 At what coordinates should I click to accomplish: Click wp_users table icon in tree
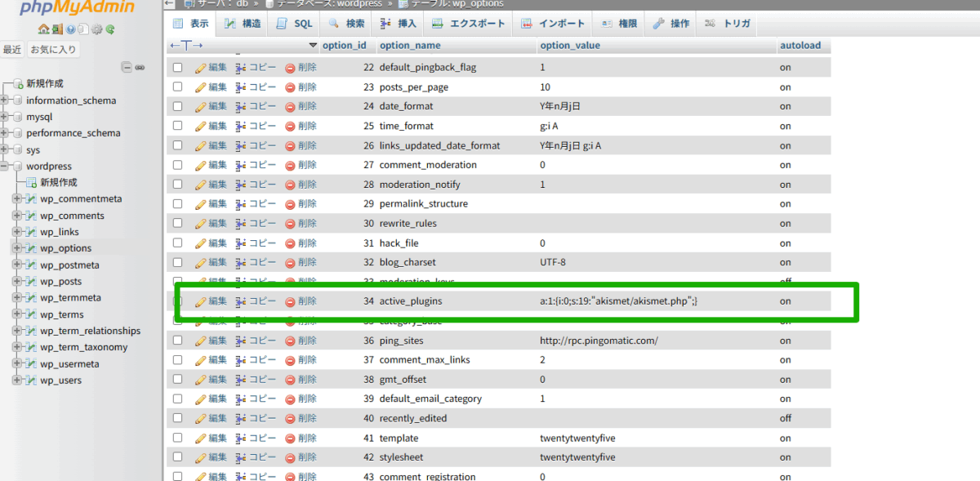click(x=31, y=381)
